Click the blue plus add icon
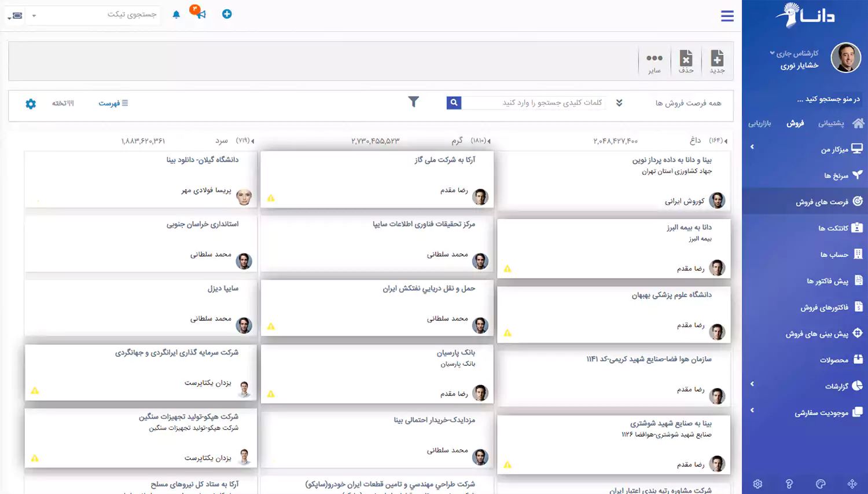The width and height of the screenshot is (868, 494). (227, 14)
